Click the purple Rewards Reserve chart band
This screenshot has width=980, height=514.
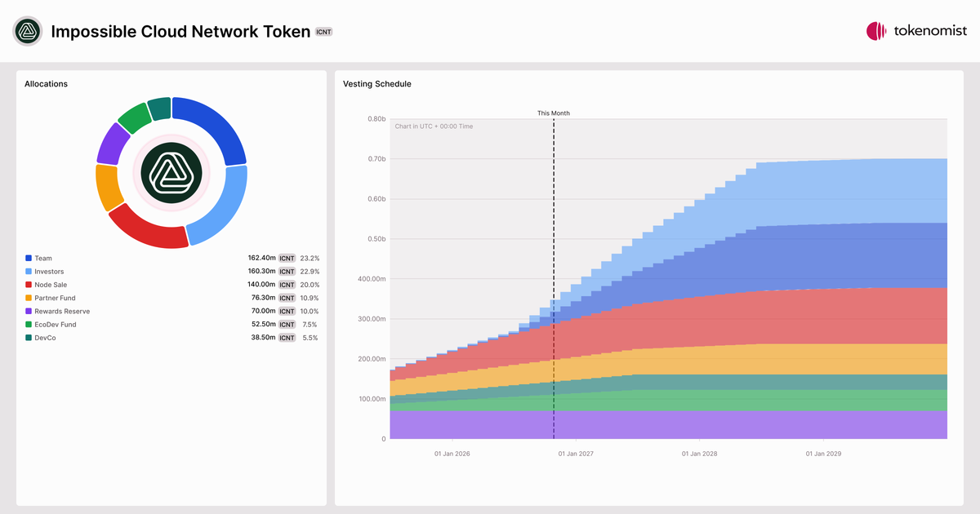[668, 424]
